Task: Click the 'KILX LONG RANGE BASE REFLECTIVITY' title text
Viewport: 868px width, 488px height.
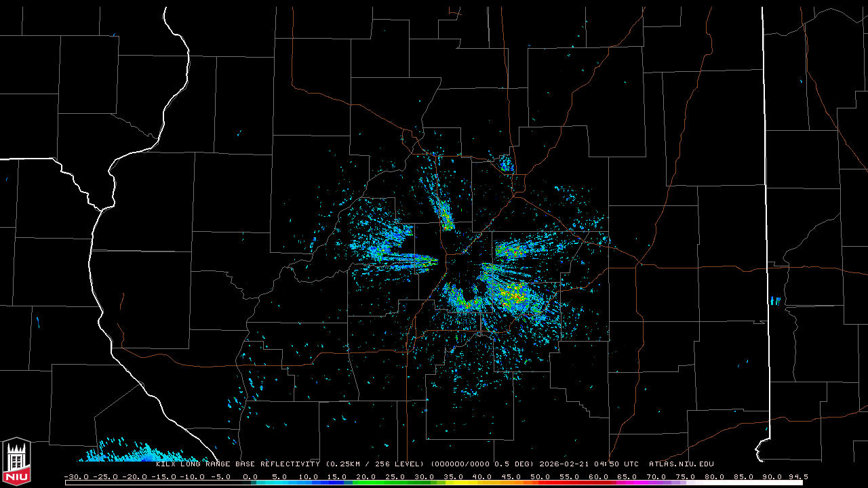Action: click(238, 464)
